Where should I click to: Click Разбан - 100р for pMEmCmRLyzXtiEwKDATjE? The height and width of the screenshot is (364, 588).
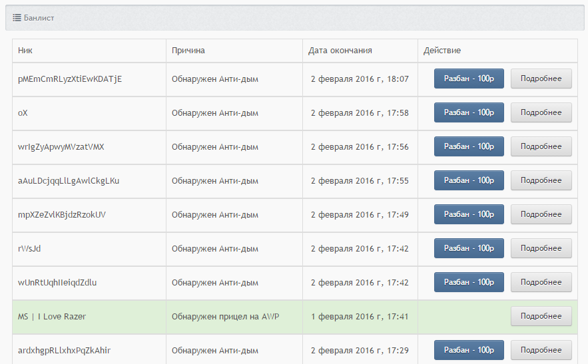[469, 79]
